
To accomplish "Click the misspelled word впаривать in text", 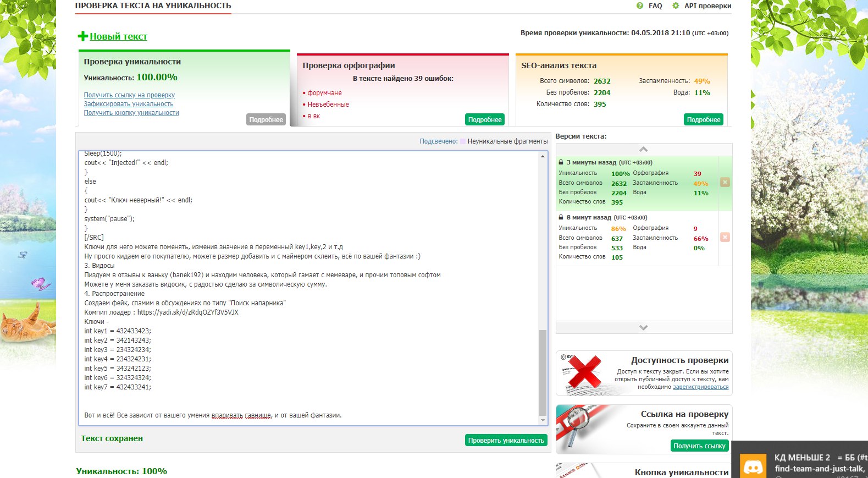I will pos(227,415).
